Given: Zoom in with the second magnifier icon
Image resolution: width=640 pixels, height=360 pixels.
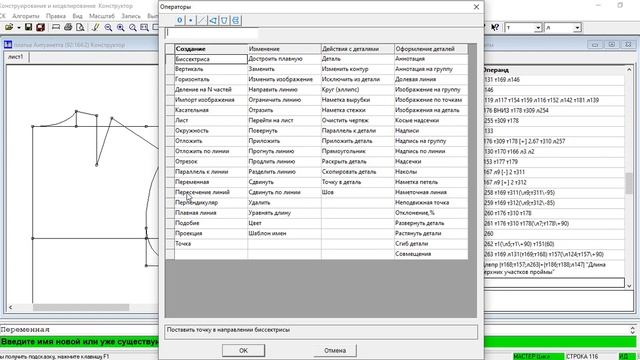Looking at the screenshot, I should coord(120,27).
